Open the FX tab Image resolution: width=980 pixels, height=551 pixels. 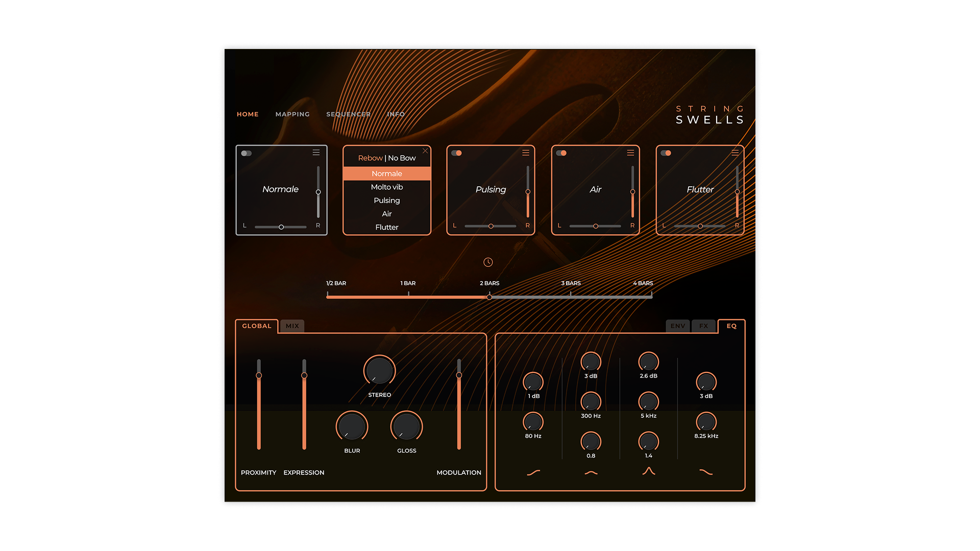coord(703,326)
